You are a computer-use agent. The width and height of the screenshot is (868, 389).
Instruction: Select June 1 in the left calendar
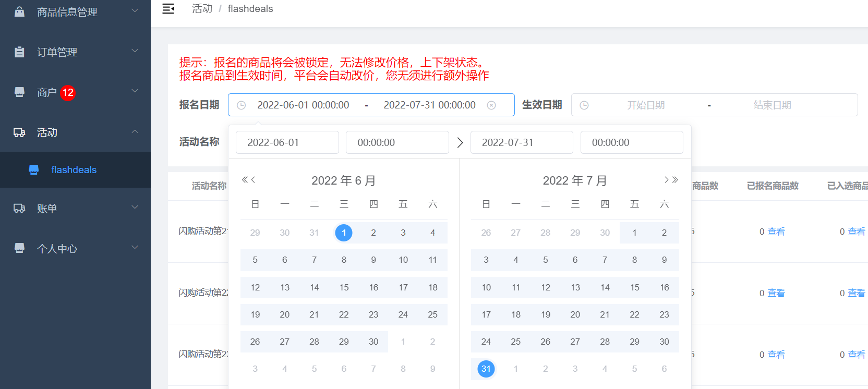[x=344, y=233]
